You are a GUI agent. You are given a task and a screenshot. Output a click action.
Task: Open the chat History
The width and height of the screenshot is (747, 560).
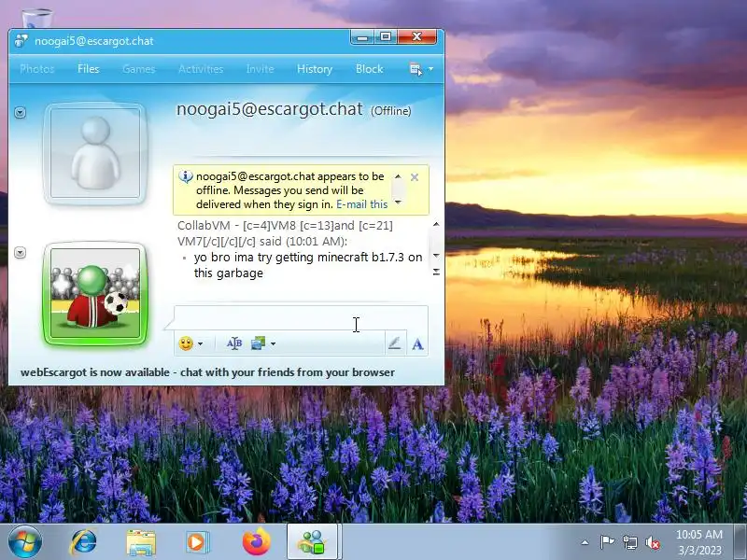point(315,69)
